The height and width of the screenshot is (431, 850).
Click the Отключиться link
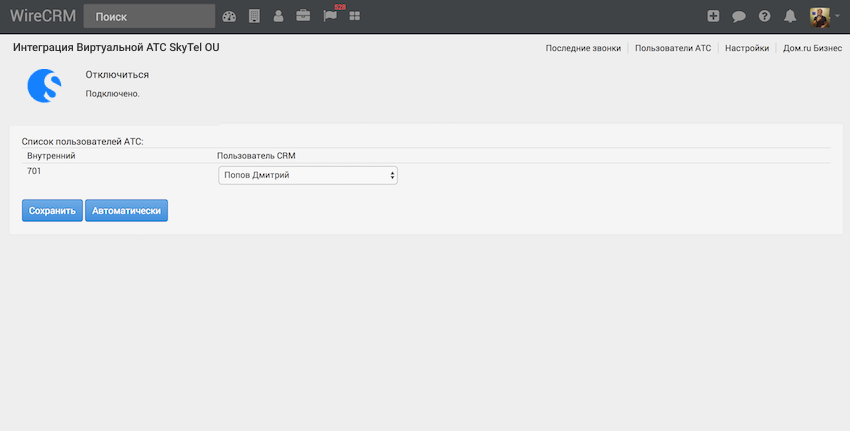click(x=117, y=75)
